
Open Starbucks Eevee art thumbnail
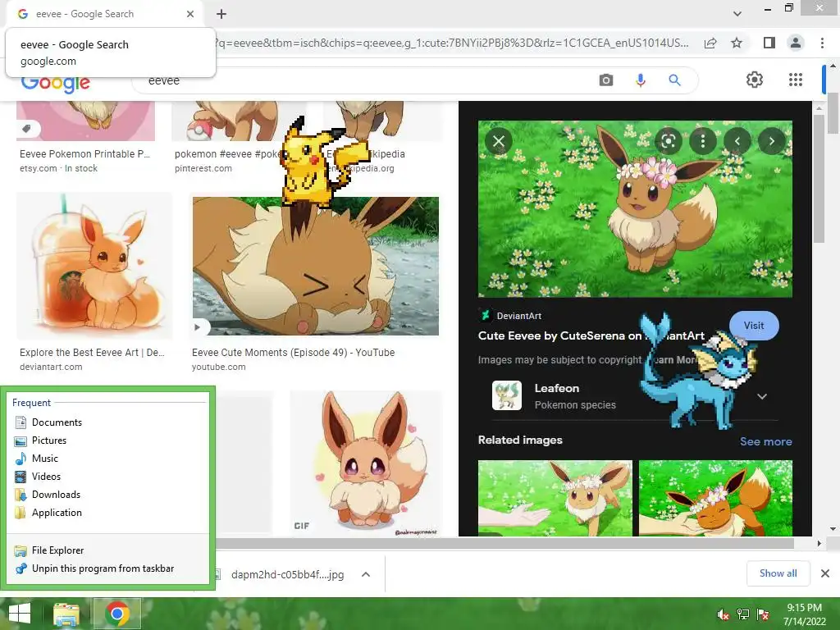94,265
